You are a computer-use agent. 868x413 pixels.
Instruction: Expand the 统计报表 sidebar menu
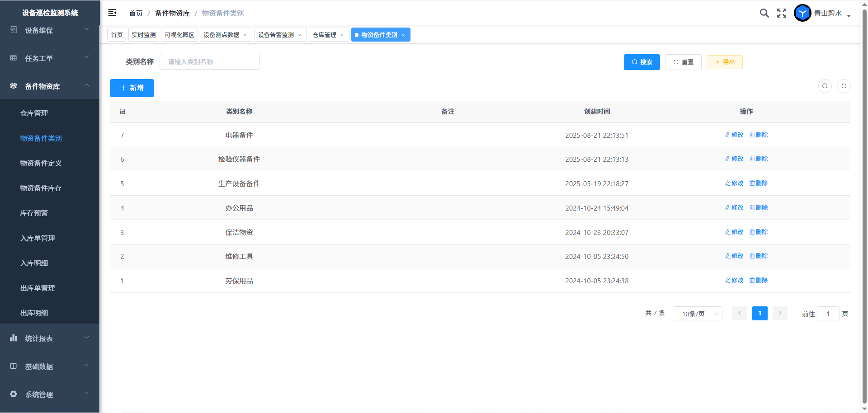[50, 338]
